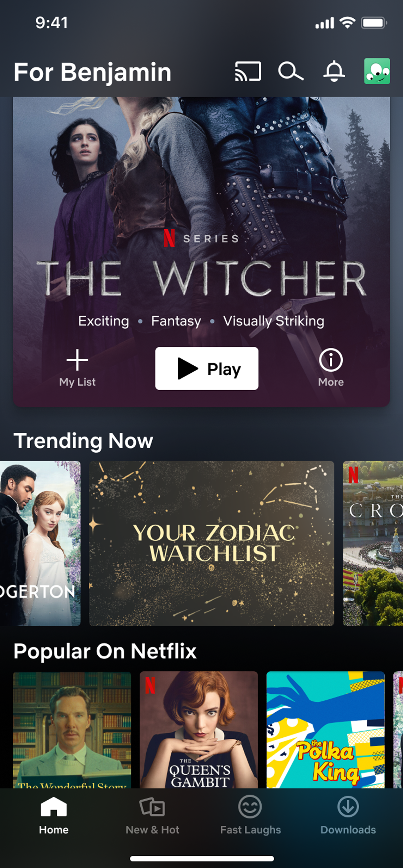Open More info for The Witcher
This screenshot has height=868, width=403.
point(331,368)
